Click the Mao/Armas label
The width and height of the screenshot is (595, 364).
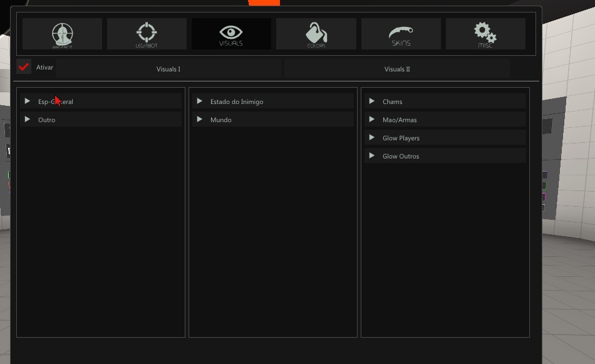pyautogui.click(x=400, y=120)
